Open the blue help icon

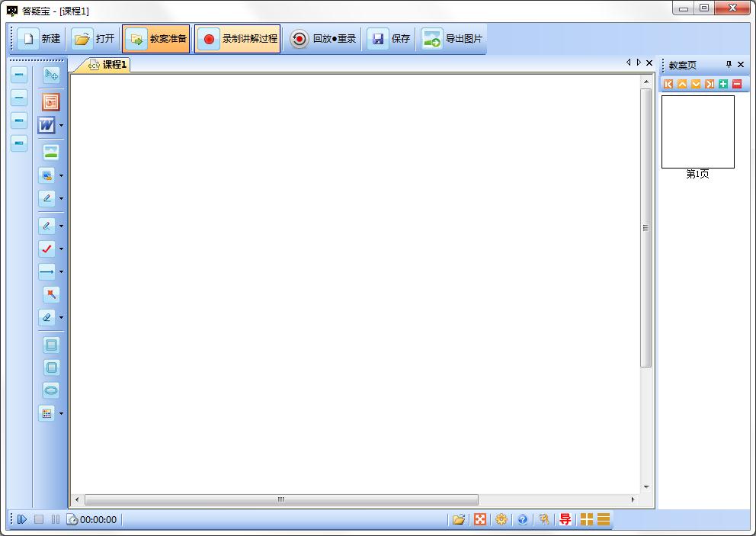pyautogui.click(x=522, y=519)
